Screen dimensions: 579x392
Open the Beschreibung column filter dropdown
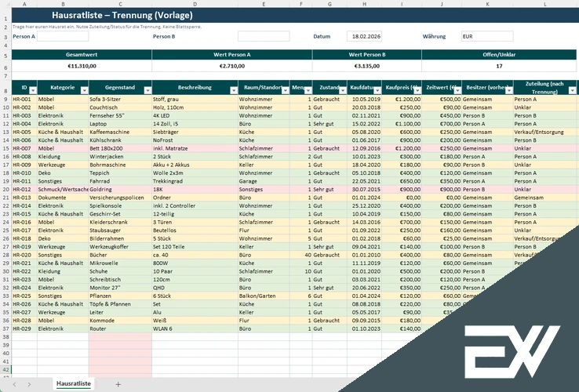pos(234,90)
